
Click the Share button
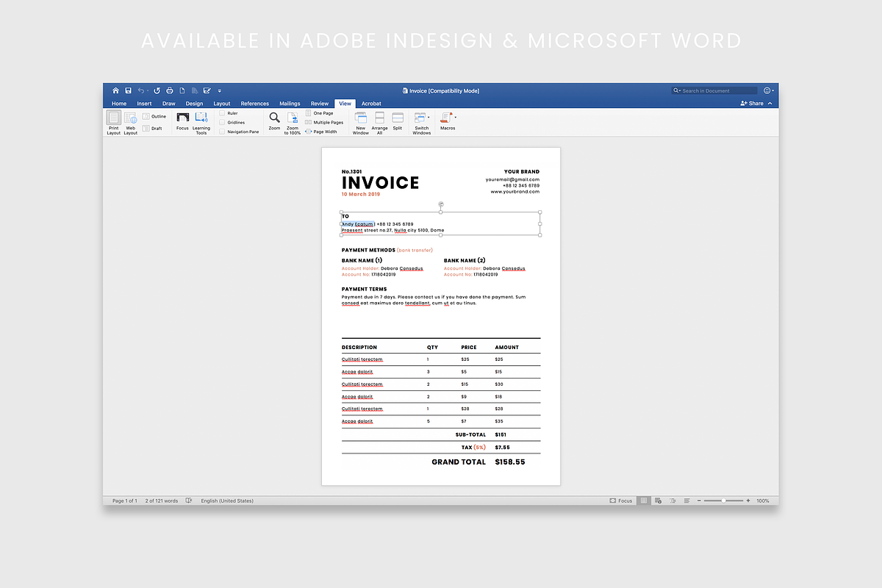click(x=752, y=104)
